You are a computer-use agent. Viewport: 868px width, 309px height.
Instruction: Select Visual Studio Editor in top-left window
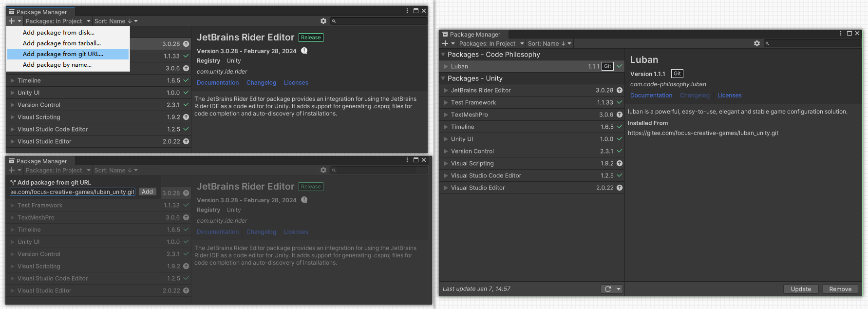click(99, 141)
